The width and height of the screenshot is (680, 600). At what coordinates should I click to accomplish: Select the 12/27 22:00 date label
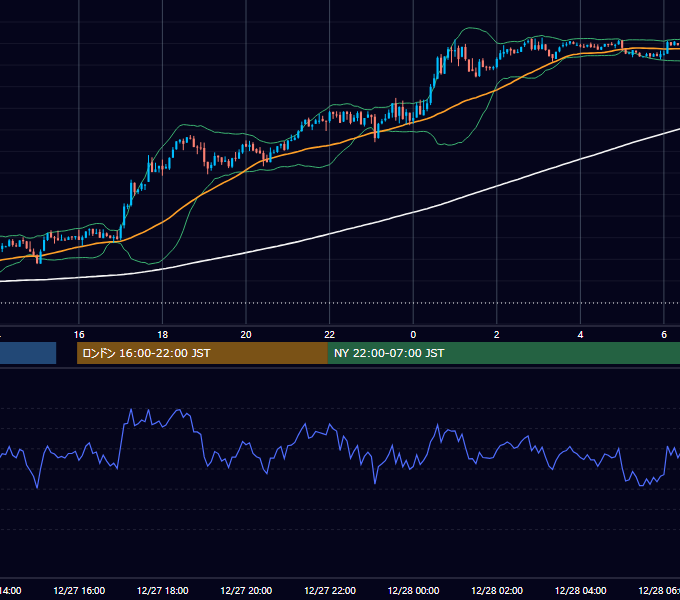click(x=330, y=590)
